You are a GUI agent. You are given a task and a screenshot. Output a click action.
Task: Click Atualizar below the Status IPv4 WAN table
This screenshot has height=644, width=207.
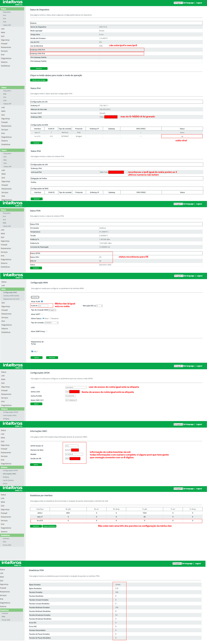pyautogui.click(x=37, y=143)
